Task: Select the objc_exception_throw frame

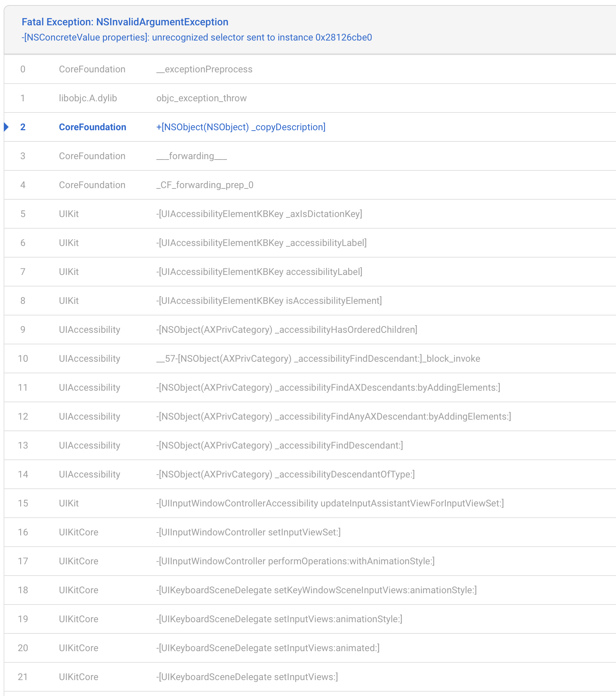Action: pos(201,98)
